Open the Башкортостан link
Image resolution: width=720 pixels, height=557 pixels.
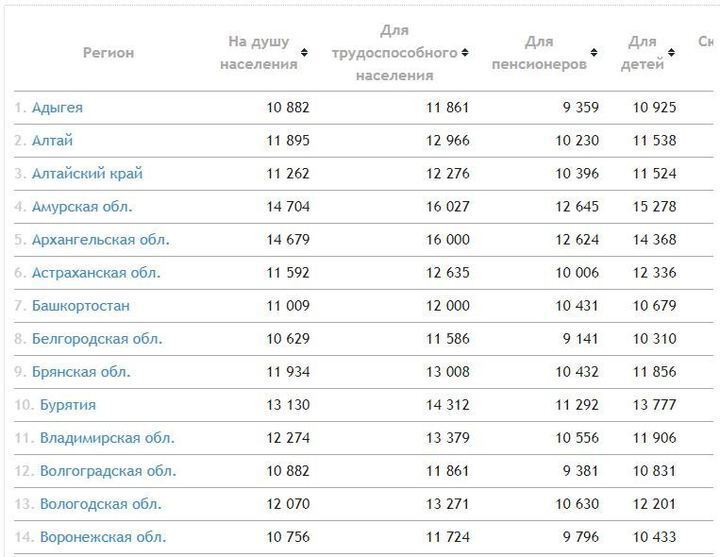coord(81,305)
